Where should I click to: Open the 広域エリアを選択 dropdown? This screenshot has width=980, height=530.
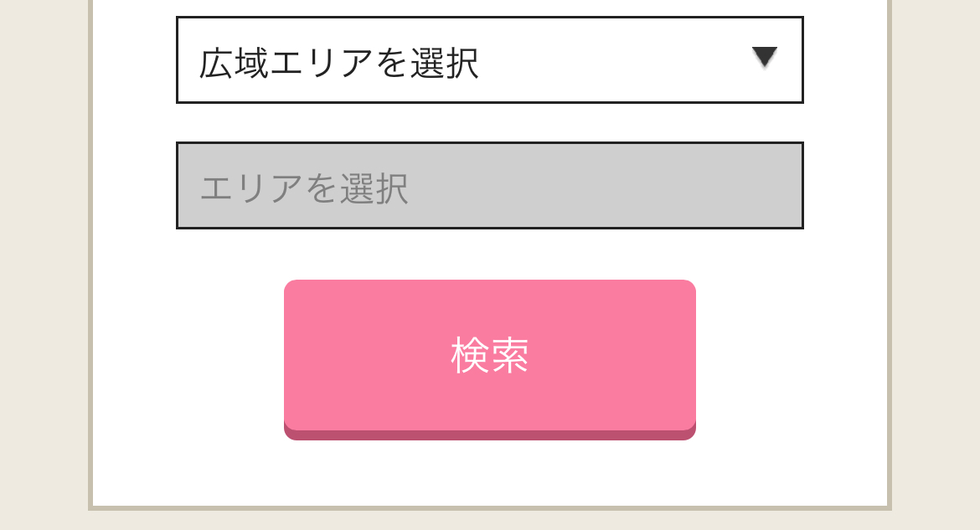489,60
